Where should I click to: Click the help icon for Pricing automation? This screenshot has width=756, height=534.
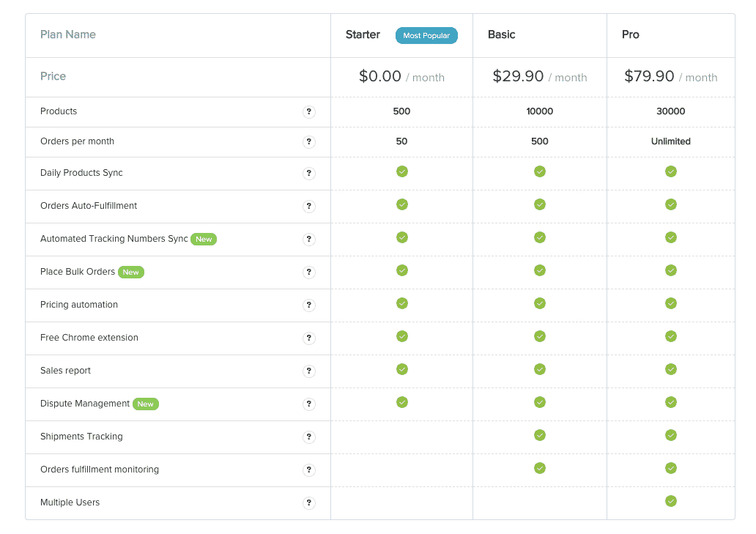point(309,305)
